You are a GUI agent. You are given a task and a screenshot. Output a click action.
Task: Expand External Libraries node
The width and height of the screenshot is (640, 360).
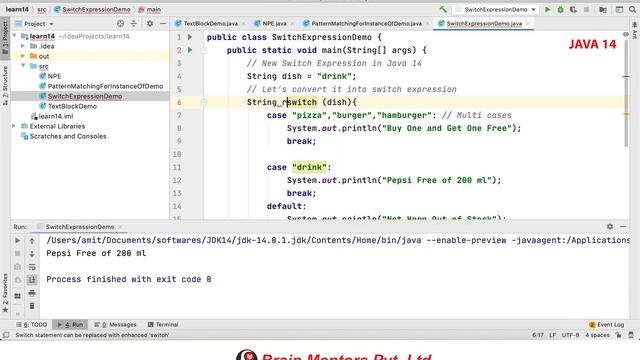15,126
